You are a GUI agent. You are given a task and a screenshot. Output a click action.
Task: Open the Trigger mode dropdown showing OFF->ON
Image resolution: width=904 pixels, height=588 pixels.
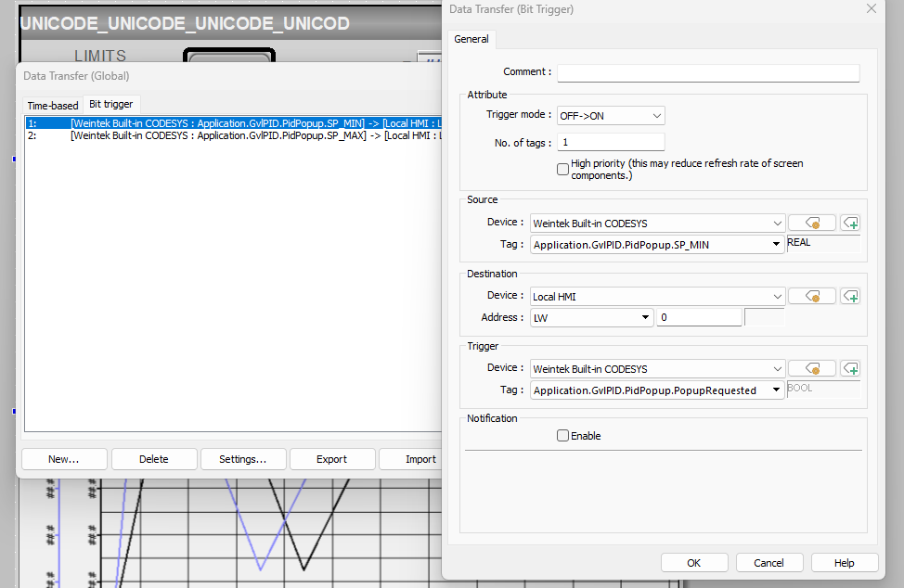tap(611, 116)
